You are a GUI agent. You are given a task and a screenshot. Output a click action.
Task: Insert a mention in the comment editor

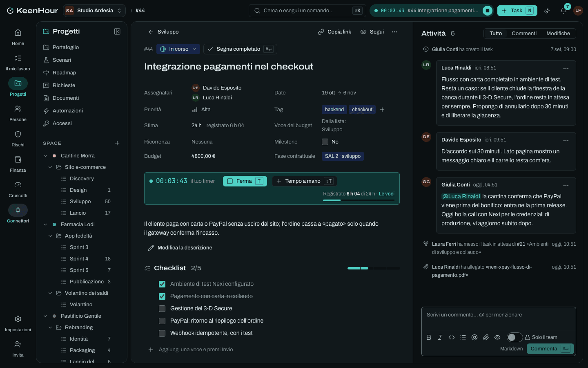(474, 337)
